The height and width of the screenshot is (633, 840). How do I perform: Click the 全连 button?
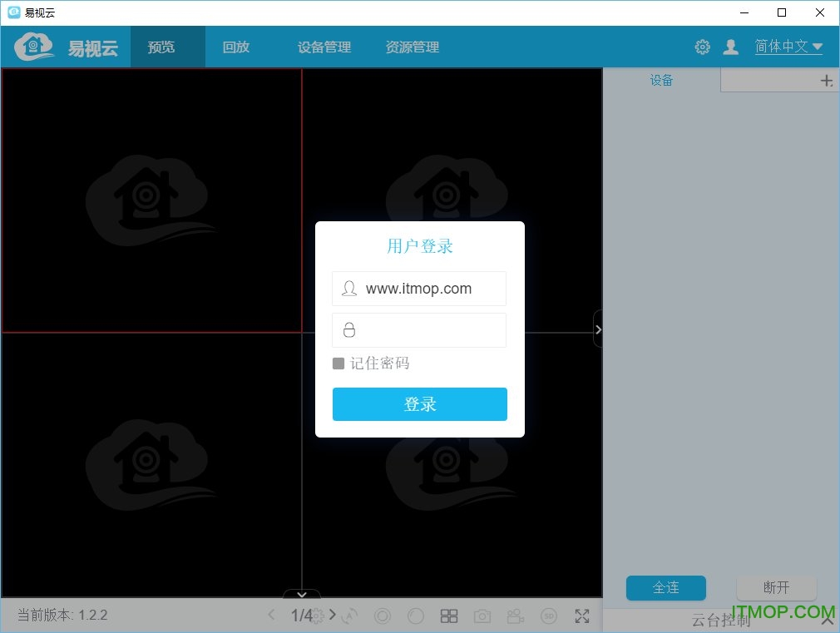click(665, 588)
